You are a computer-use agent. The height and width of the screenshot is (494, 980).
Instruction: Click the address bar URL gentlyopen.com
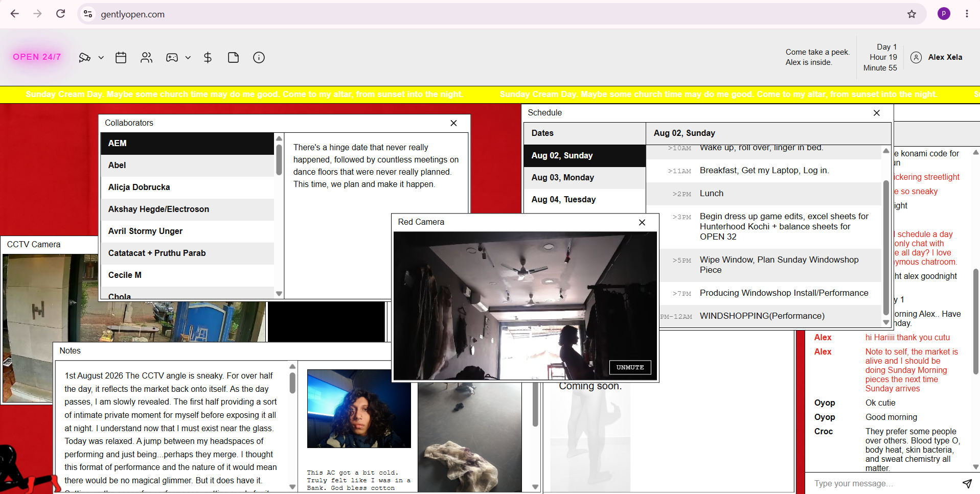pos(133,14)
